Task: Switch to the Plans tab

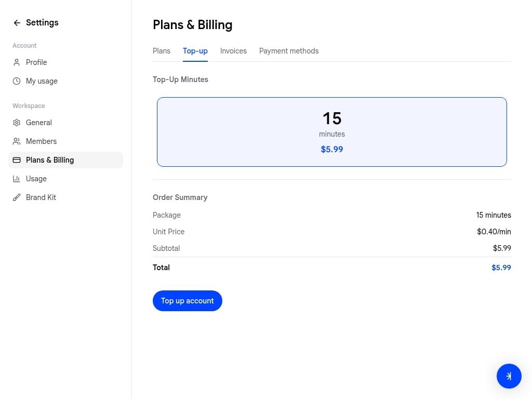Action: [162, 51]
